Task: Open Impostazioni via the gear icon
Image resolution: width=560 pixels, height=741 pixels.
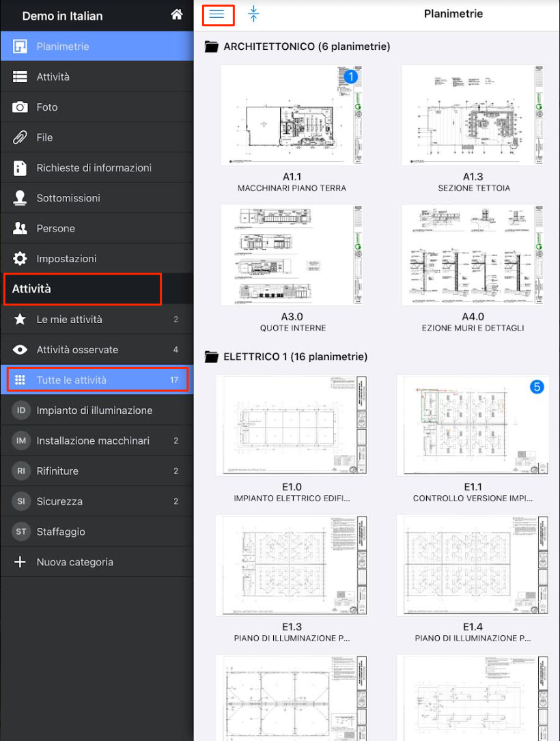Action: (x=20, y=259)
